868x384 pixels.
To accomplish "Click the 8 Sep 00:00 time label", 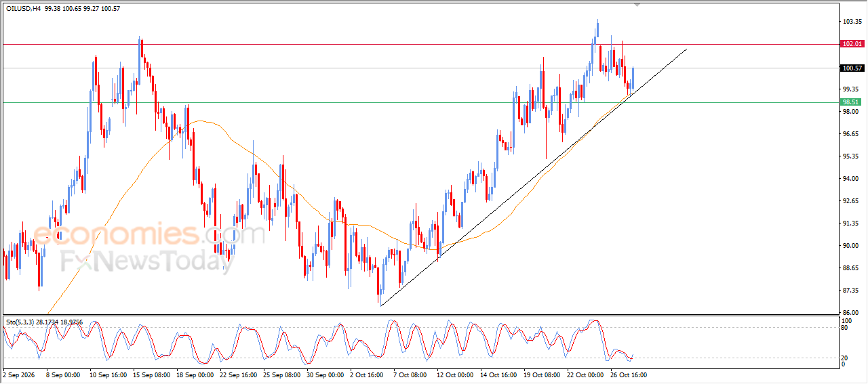I will [63, 375].
